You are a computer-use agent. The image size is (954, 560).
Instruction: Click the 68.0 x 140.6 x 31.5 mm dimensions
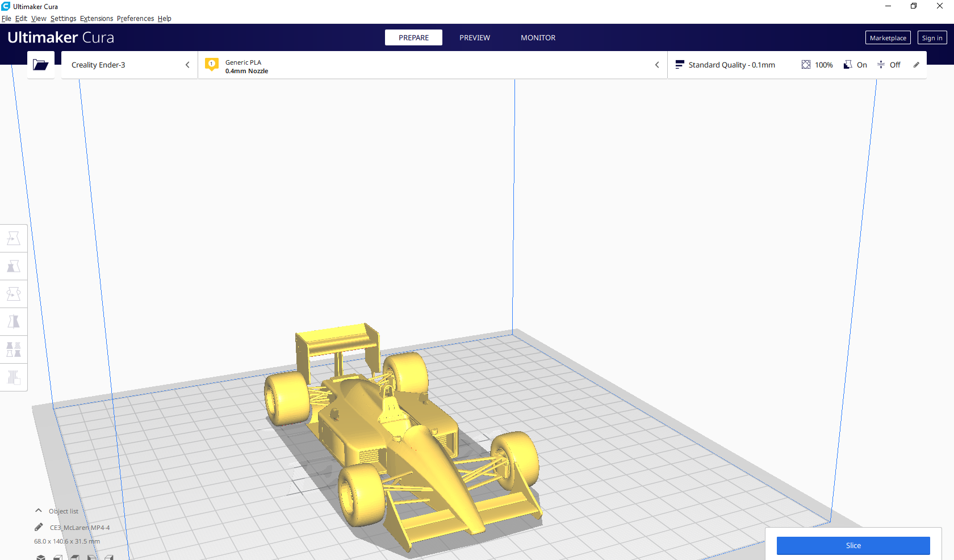(67, 541)
